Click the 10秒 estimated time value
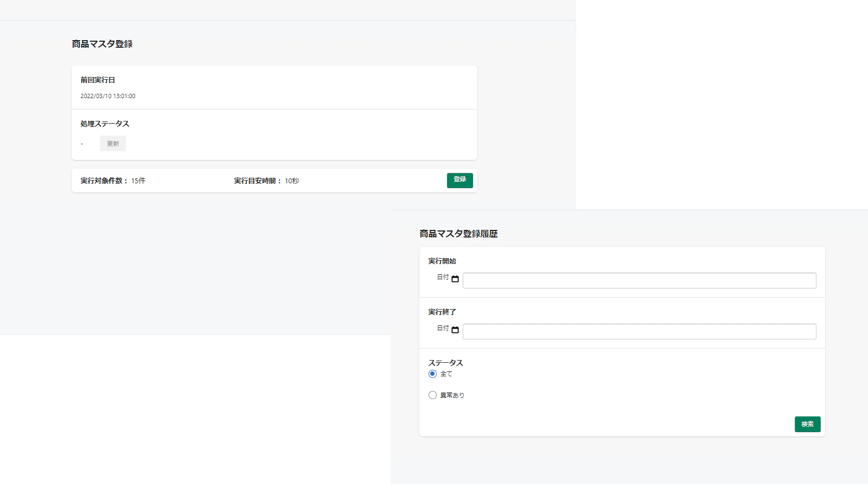This screenshot has height=488, width=868. click(x=292, y=181)
